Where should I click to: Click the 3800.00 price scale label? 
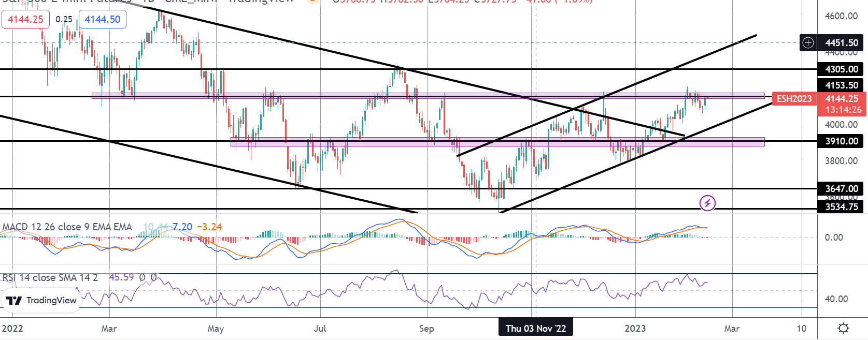point(841,161)
